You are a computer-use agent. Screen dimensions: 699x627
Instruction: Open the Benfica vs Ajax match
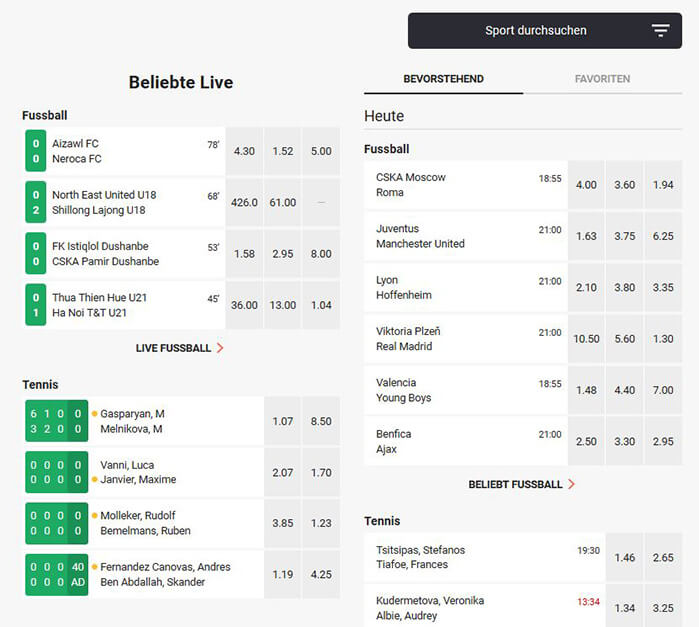pos(465,441)
